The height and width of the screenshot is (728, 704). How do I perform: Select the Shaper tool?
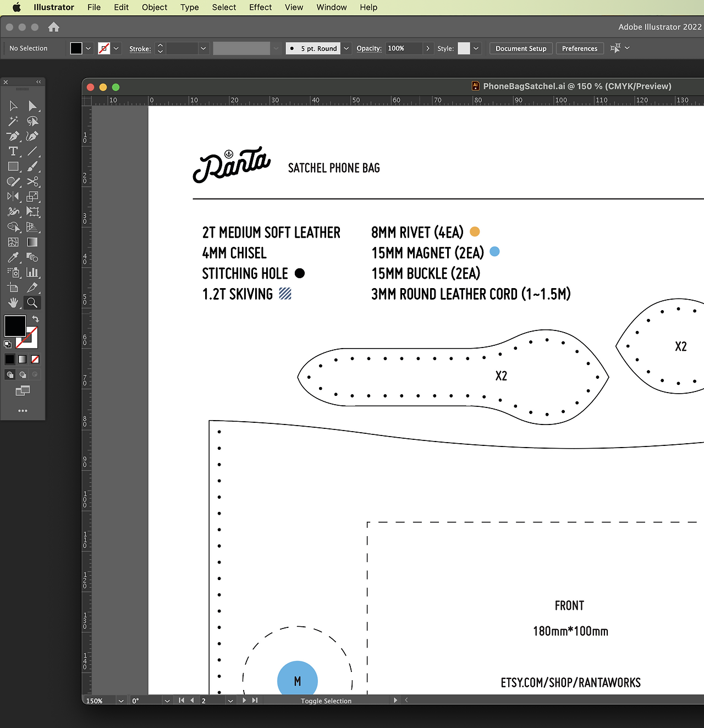(14, 181)
